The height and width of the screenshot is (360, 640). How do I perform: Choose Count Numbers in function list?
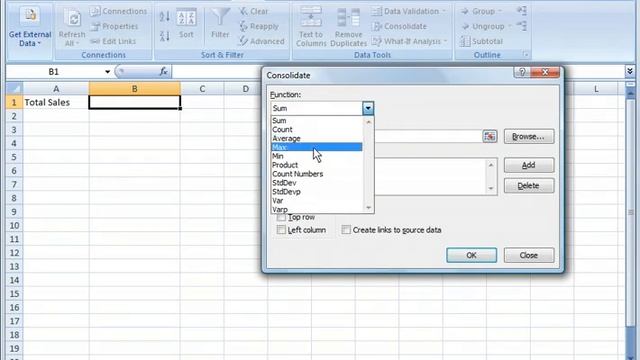(317, 174)
